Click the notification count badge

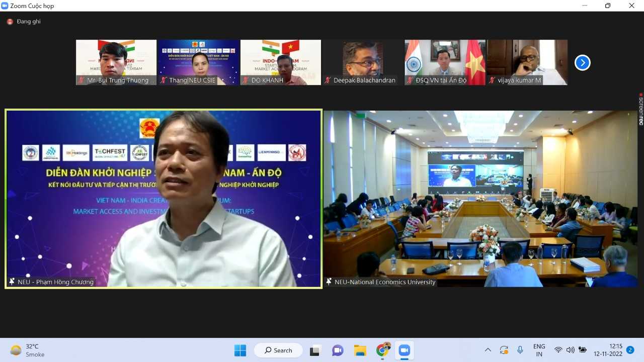click(630, 350)
